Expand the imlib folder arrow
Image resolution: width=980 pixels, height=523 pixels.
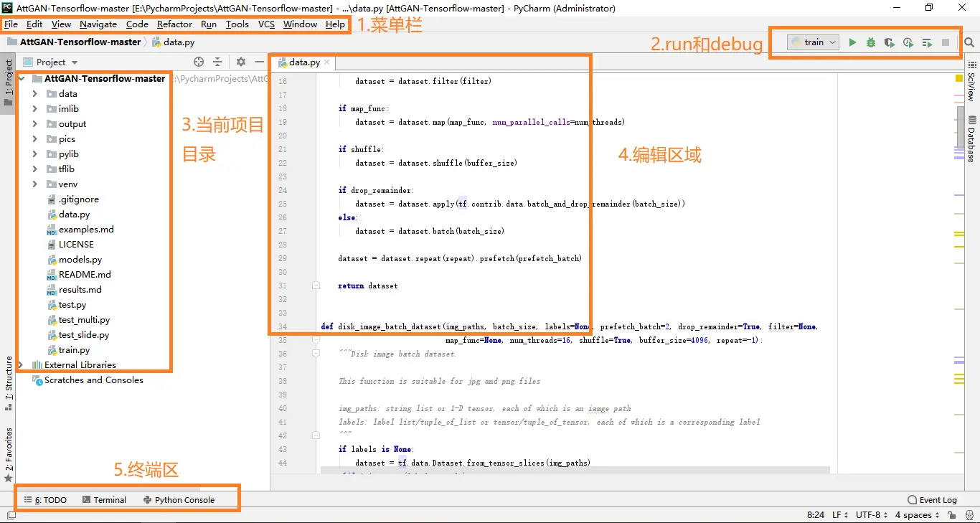[35, 109]
